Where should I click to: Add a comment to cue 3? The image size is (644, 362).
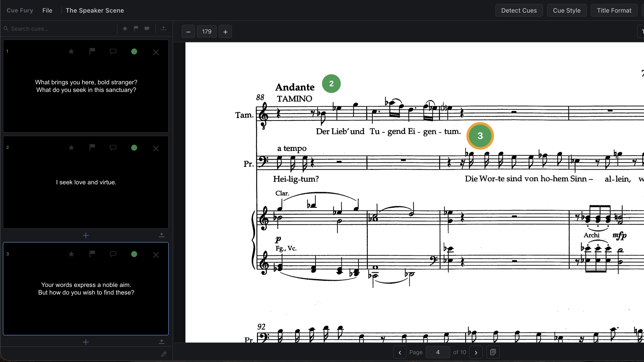point(113,254)
